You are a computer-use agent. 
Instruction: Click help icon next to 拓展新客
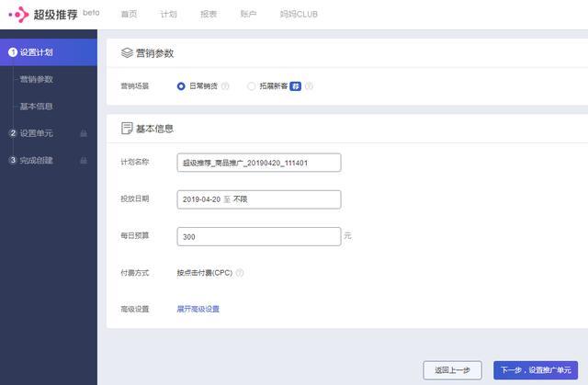(309, 86)
